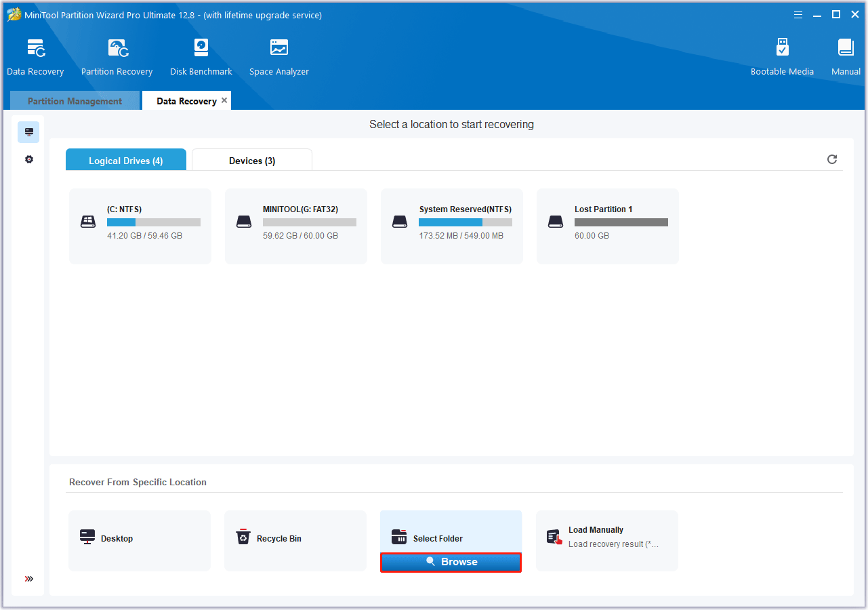Viewport: 868px width, 610px height.
Task: Switch to the Devices (3) tab
Action: tap(252, 161)
